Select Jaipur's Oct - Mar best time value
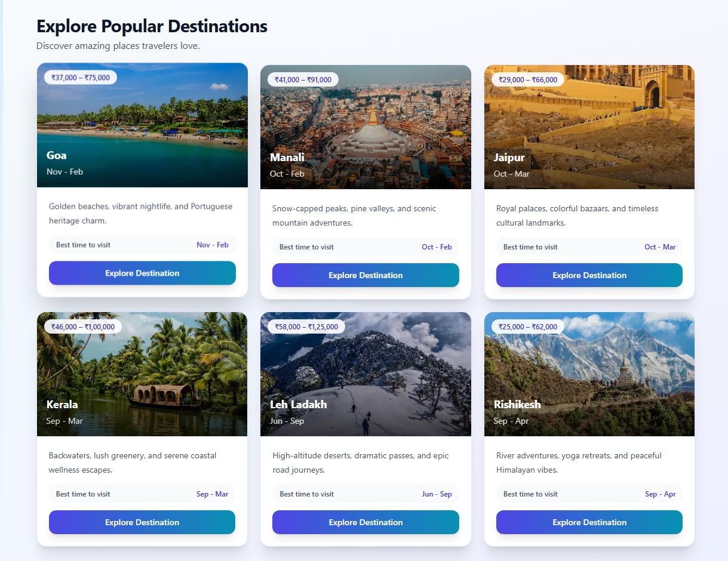Image resolution: width=728 pixels, height=561 pixels. (x=660, y=247)
